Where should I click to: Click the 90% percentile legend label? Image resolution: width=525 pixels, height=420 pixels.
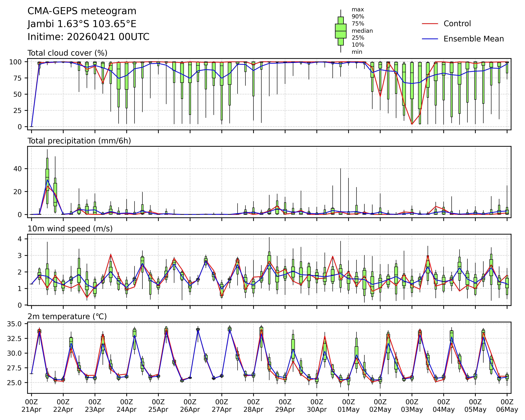tap(358, 17)
